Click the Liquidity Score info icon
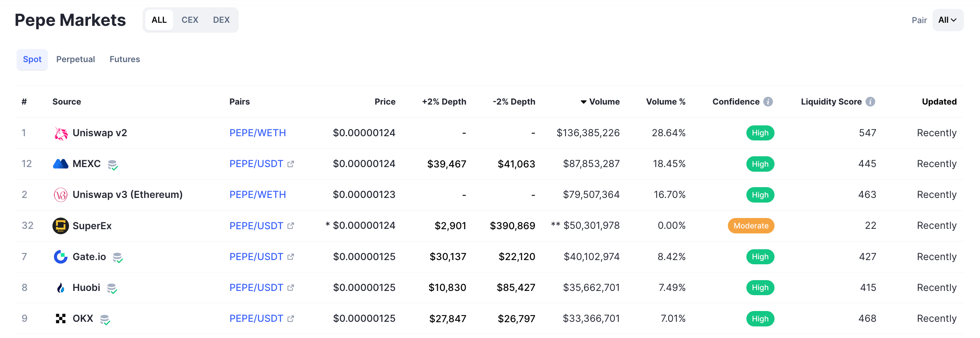980x338 pixels. (x=870, y=101)
